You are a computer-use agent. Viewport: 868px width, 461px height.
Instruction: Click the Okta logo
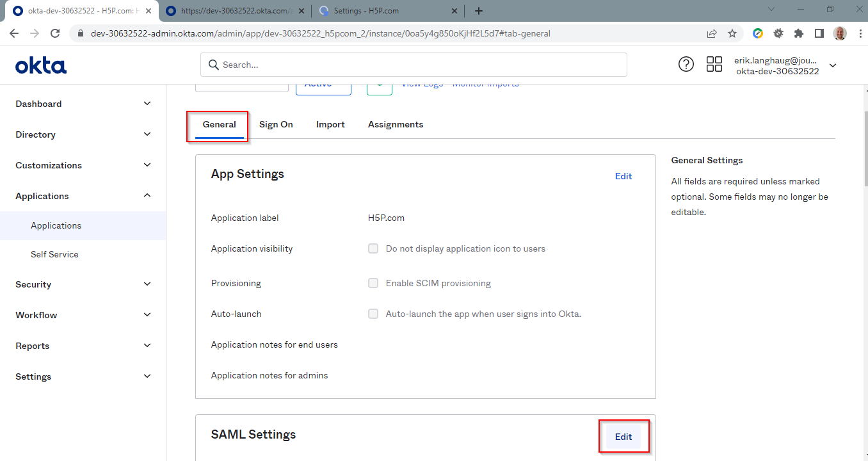pyautogui.click(x=41, y=65)
